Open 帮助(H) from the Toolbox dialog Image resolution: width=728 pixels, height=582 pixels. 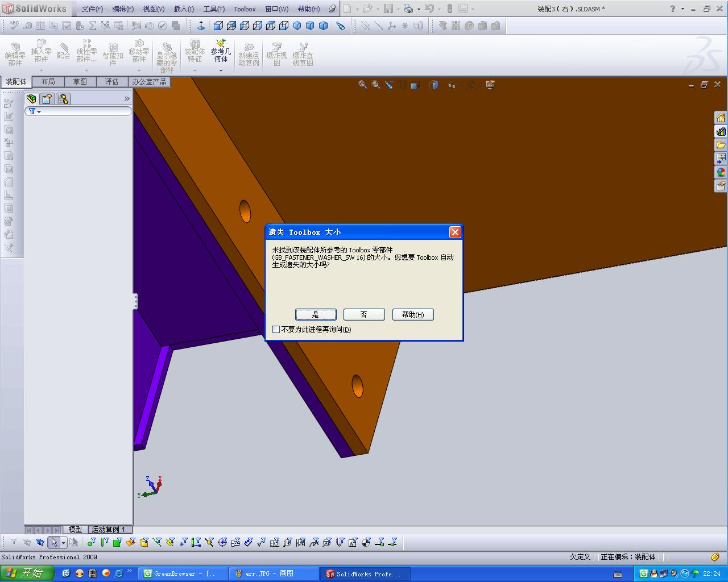click(413, 314)
